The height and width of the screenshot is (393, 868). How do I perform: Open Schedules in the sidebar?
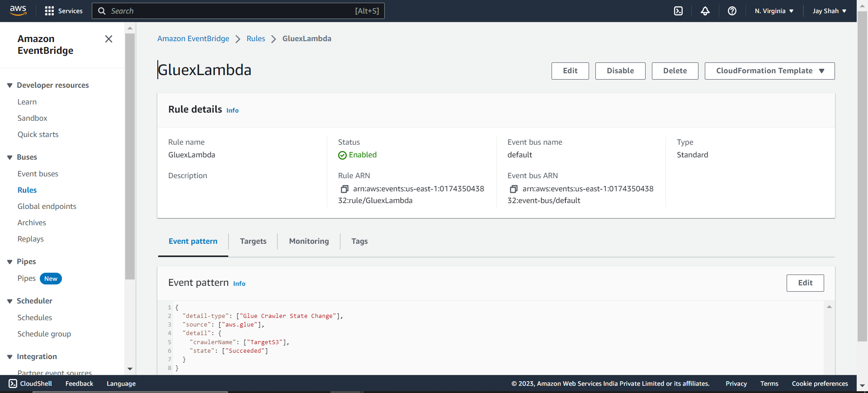tap(35, 318)
